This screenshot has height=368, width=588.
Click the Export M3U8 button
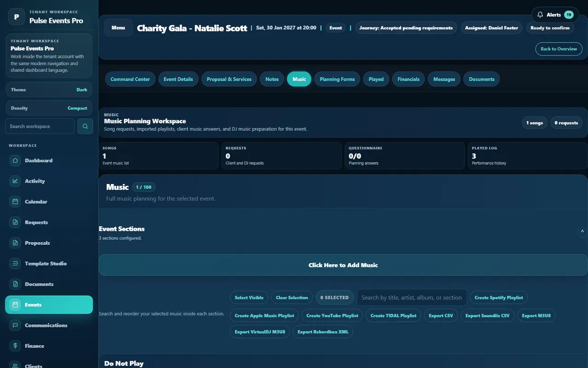tap(536, 316)
